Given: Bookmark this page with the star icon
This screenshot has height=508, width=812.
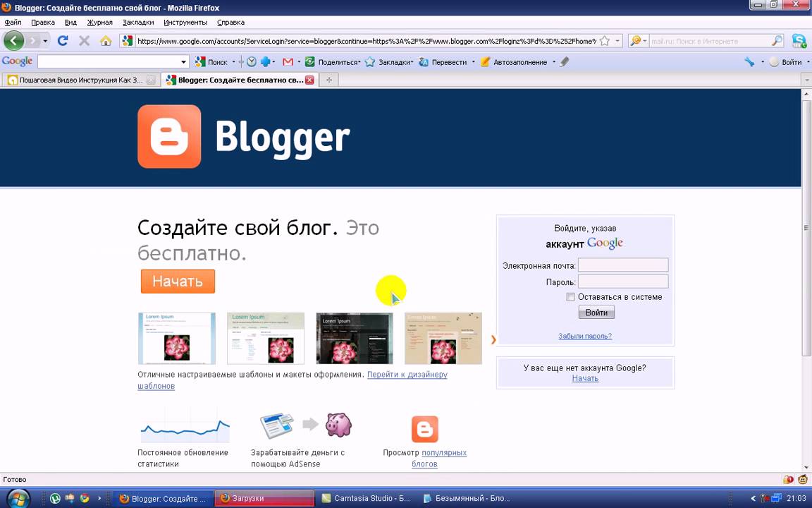Looking at the screenshot, I should [604, 41].
